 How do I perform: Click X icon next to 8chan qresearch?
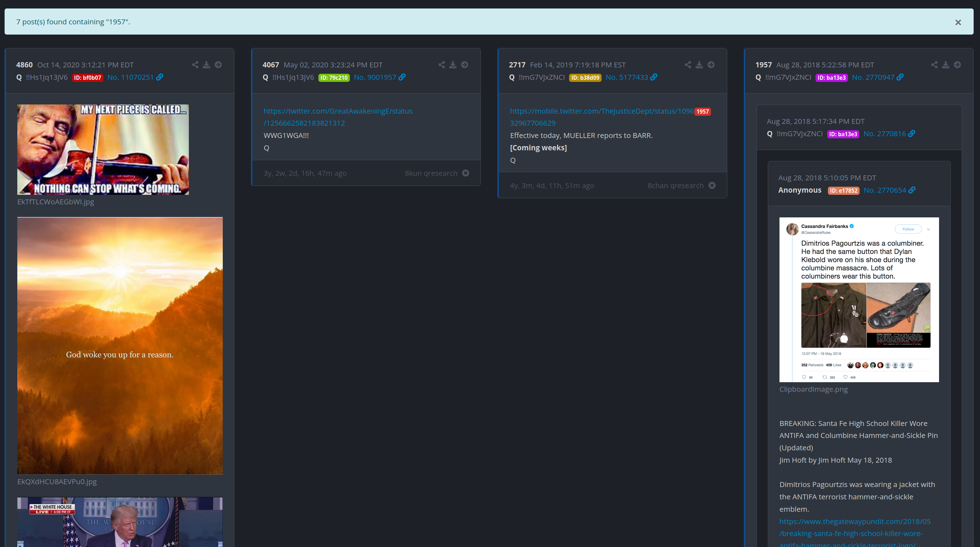point(712,185)
